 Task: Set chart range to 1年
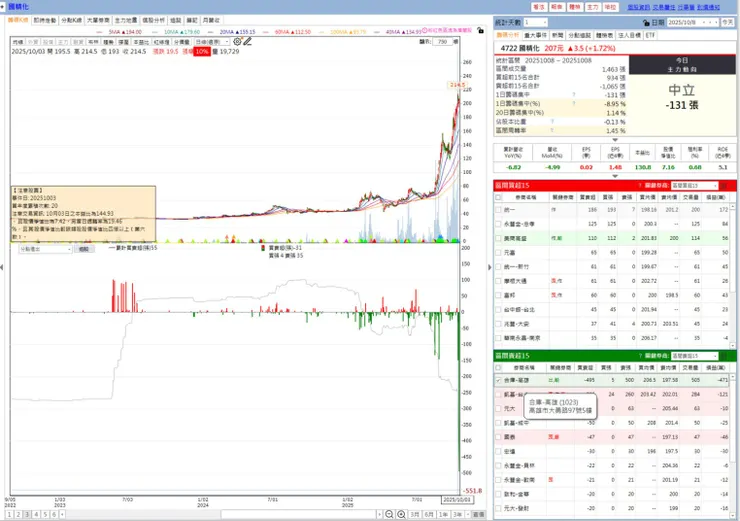[443, 514]
